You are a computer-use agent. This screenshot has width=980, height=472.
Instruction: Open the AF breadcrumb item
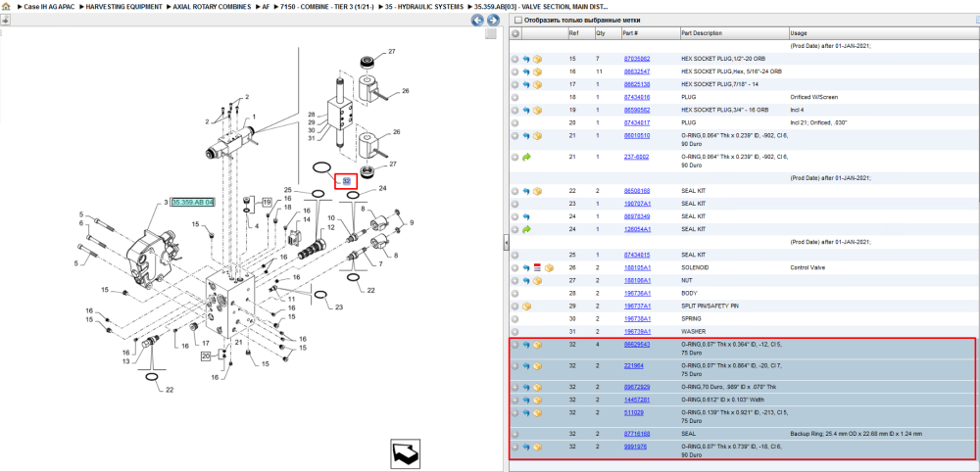(266, 6)
